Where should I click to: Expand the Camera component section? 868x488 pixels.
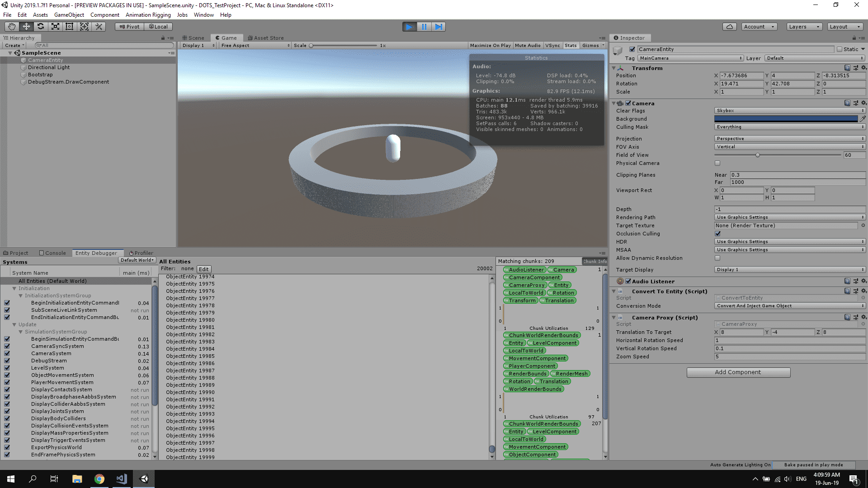click(616, 103)
